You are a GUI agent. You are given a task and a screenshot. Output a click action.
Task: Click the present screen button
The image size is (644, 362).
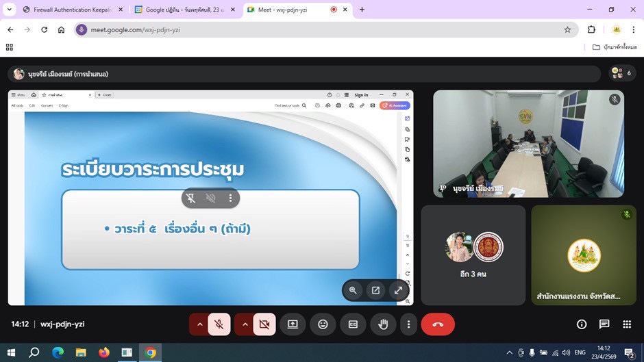(x=293, y=324)
